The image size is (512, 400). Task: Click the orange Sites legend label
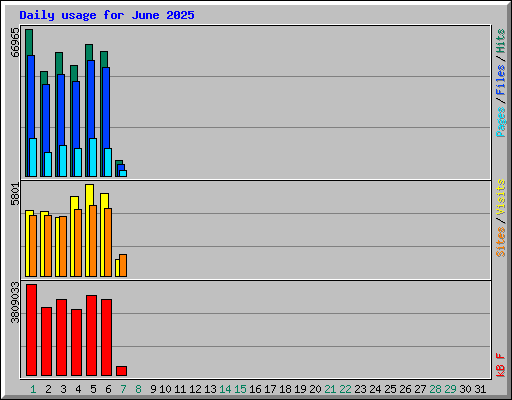pos(501,242)
